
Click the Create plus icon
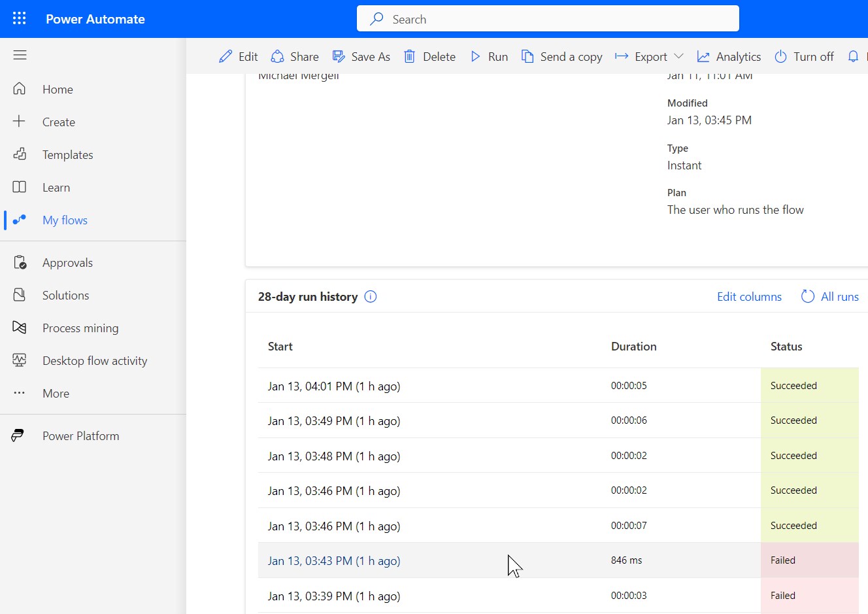point(20,121)
